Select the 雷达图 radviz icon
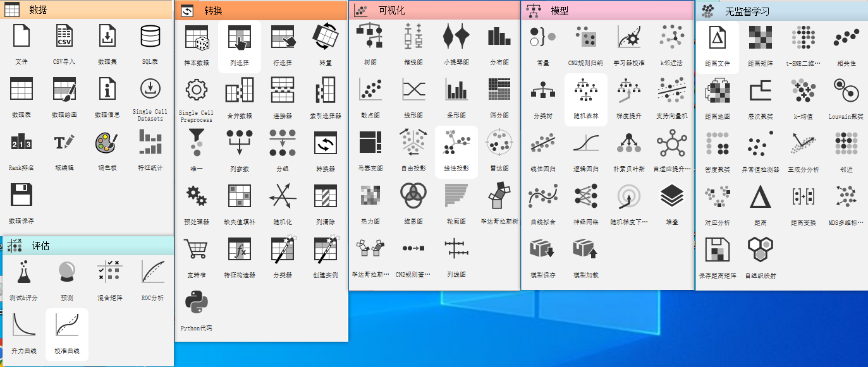This screenshot has width=868, height=367. [x=499, y=143]
